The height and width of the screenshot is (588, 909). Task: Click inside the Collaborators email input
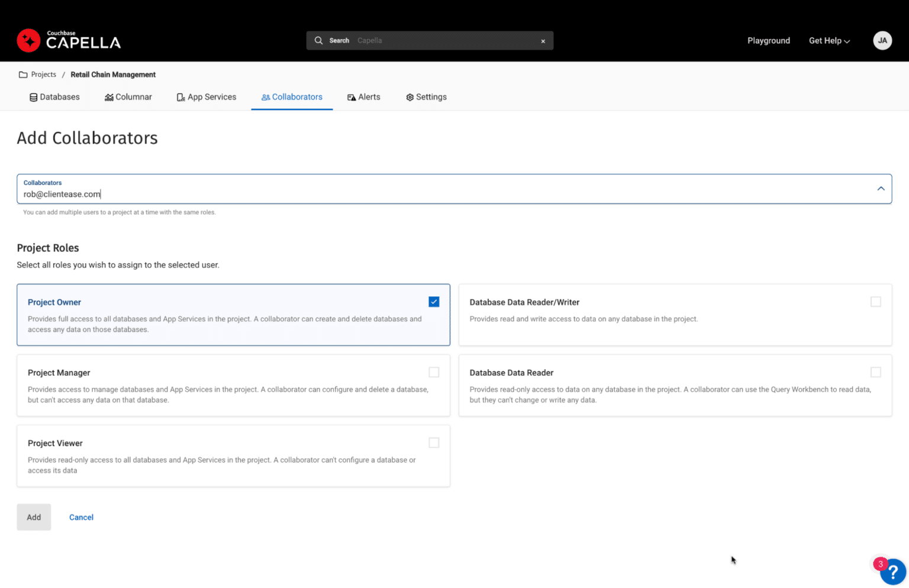click(x=237, y=194)
